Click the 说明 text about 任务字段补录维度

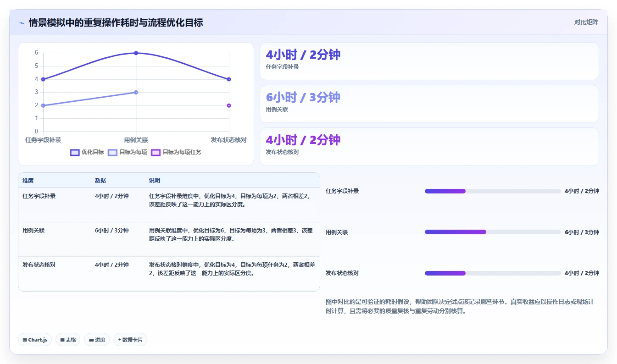[x=231, y=200]
